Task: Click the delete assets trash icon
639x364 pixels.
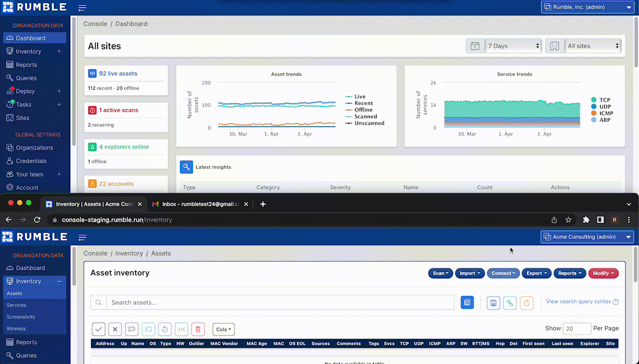Action: point(198,329)
